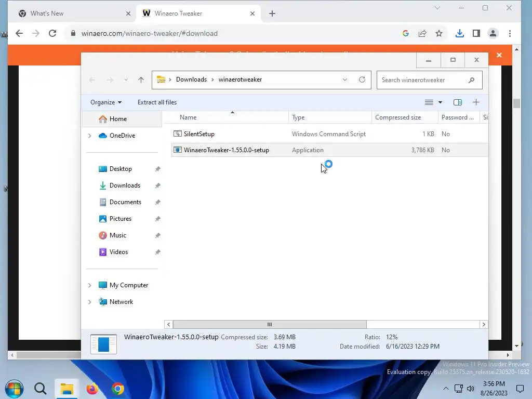Refresh the winaerotweaker folder view
This screenshot has height=399, width=532.
pos(362,79)
